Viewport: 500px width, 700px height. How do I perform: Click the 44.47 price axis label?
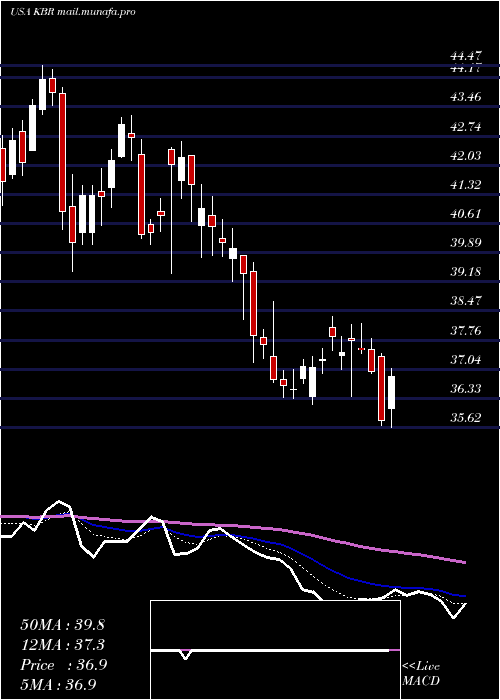click(x=466, y=56)
